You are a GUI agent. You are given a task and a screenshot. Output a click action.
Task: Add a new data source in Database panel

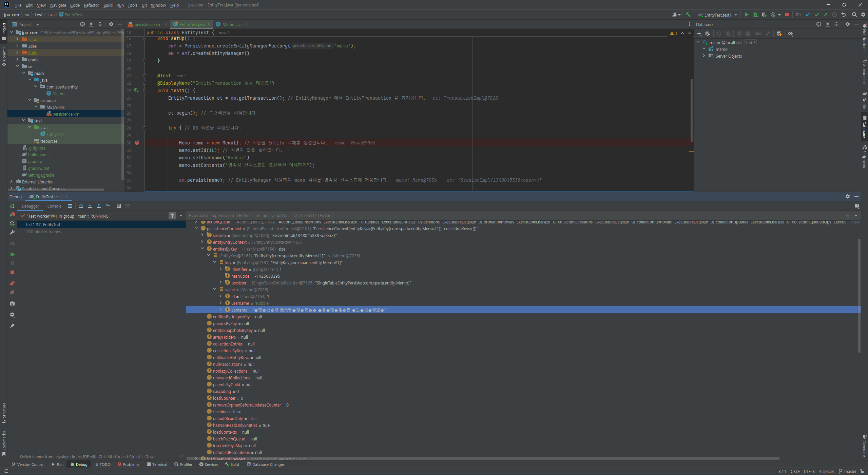[699, 34]
